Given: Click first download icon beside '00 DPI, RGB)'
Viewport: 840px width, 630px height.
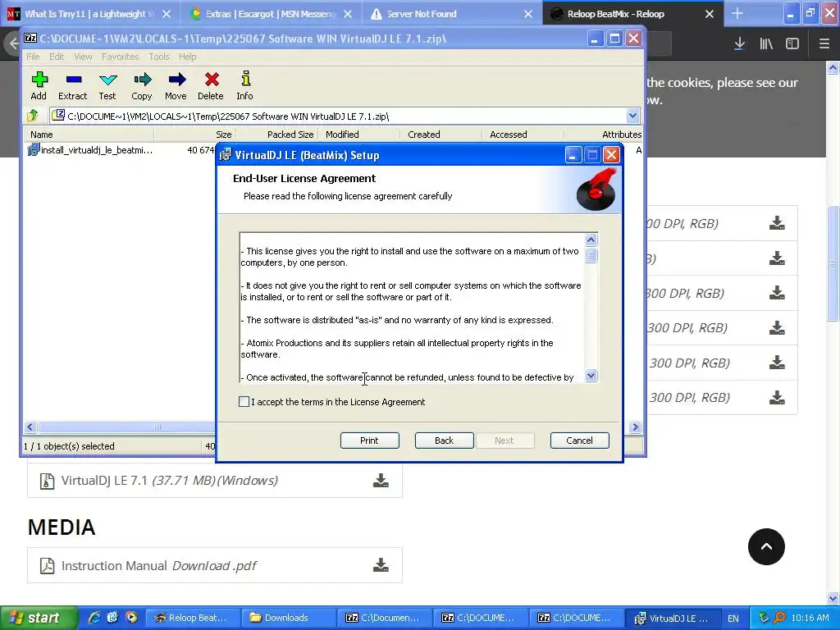Looking at the screenshot, I should tap(777, 223).
